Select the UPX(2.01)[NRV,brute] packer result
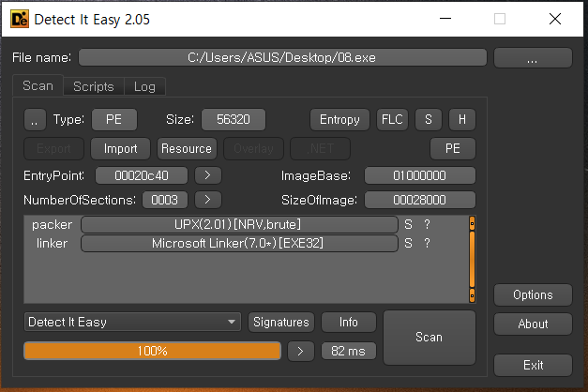The width and height of the screenshot is (588, 392). tap(239, 224)
